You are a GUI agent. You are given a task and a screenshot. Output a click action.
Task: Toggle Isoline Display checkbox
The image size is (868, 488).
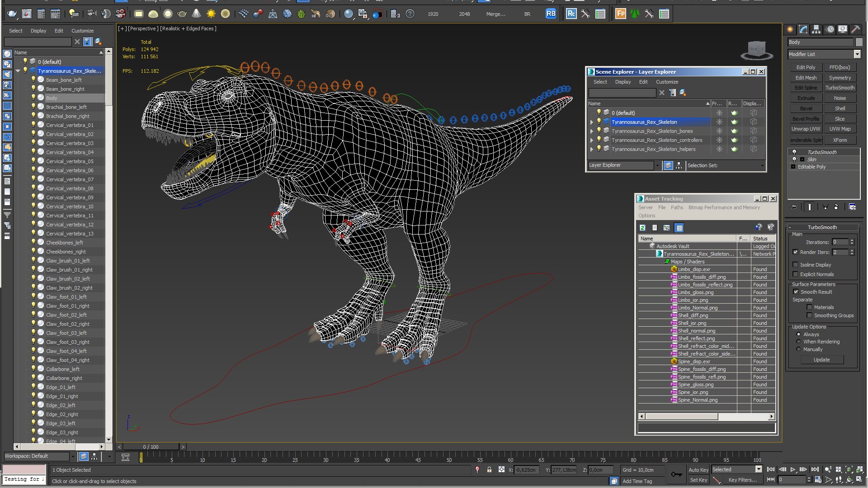pyautogui.click(x=795, y=265)
